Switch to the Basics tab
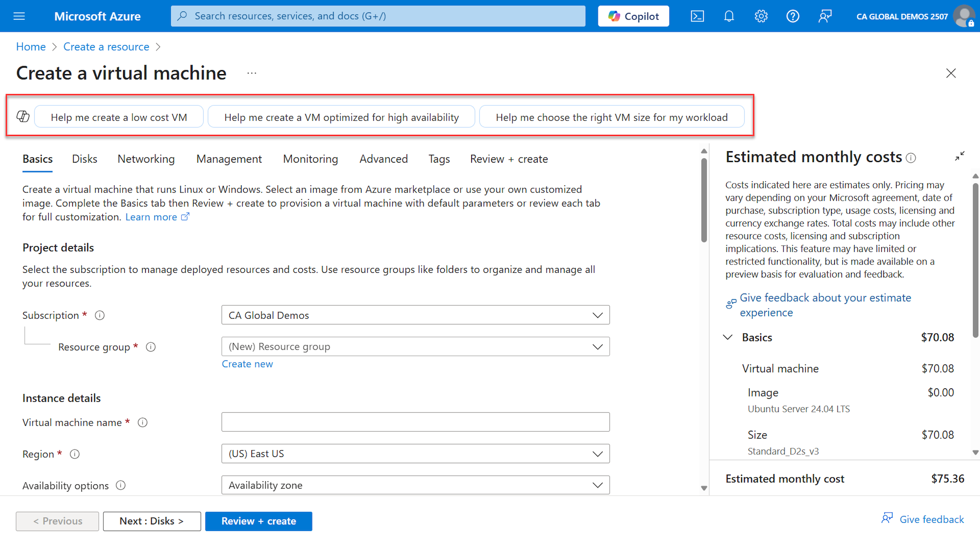The height and width of the screenshot is (551, 980). (38, 159)
